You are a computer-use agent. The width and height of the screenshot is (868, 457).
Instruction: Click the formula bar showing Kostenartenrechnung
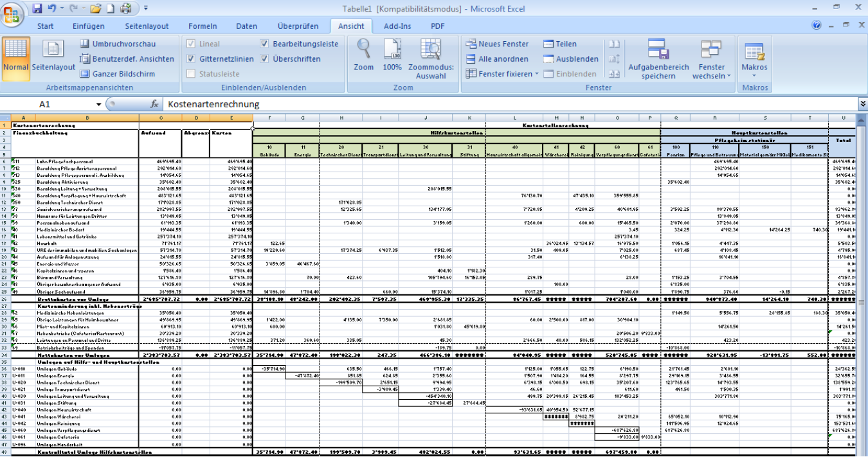508,104
